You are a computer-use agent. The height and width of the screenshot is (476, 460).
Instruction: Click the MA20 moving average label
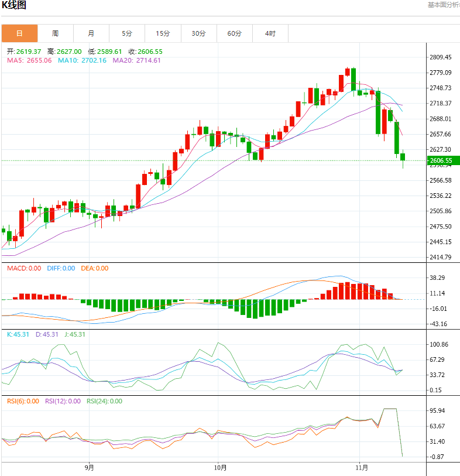(136, 60)
